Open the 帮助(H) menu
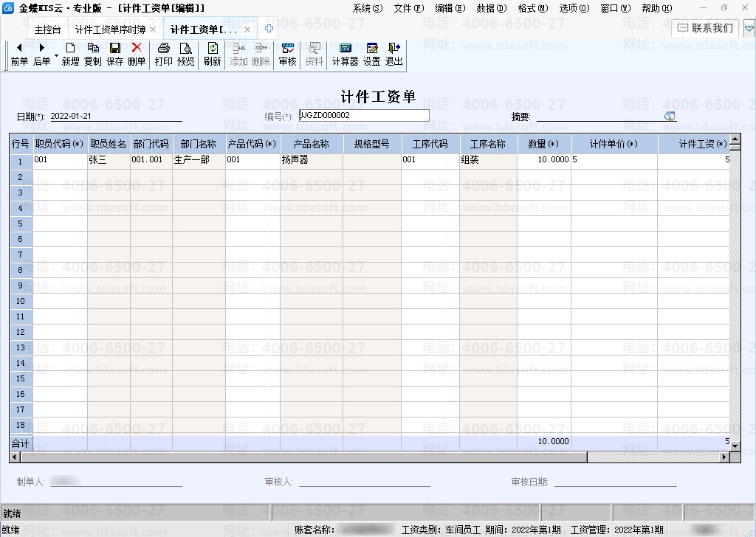The height and width of the screenshot is (537, 756). pos(656,8)
